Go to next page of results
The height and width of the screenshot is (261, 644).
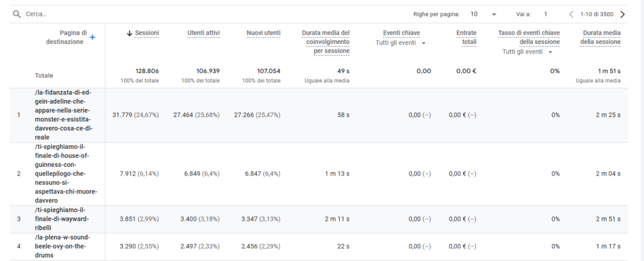[623, 14]
